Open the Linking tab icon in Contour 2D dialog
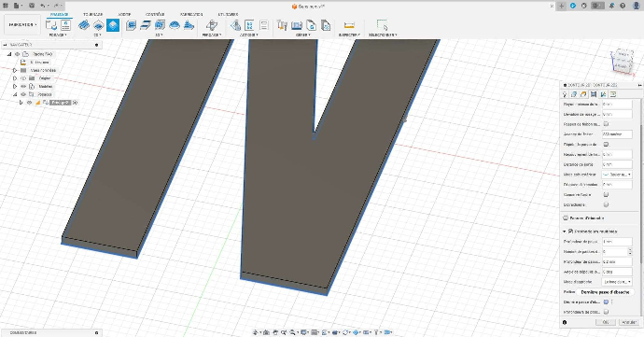The height and width of the screenshot is (337, 644). [x=603, y=94]
